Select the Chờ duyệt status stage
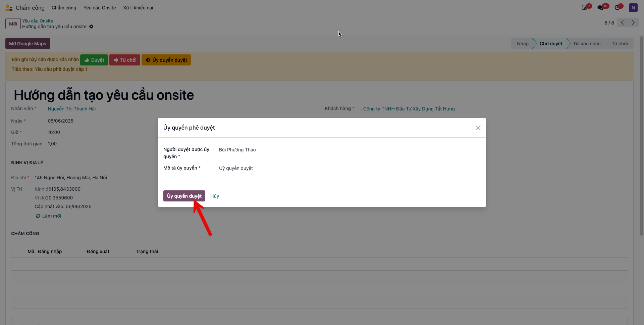644x325 pixels. tap(551, 44)
